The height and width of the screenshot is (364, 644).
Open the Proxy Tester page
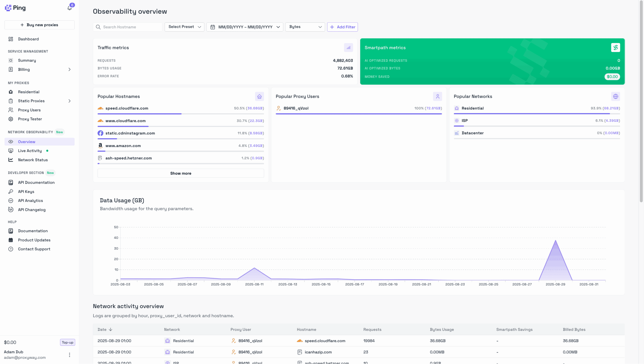click(30, 119)
